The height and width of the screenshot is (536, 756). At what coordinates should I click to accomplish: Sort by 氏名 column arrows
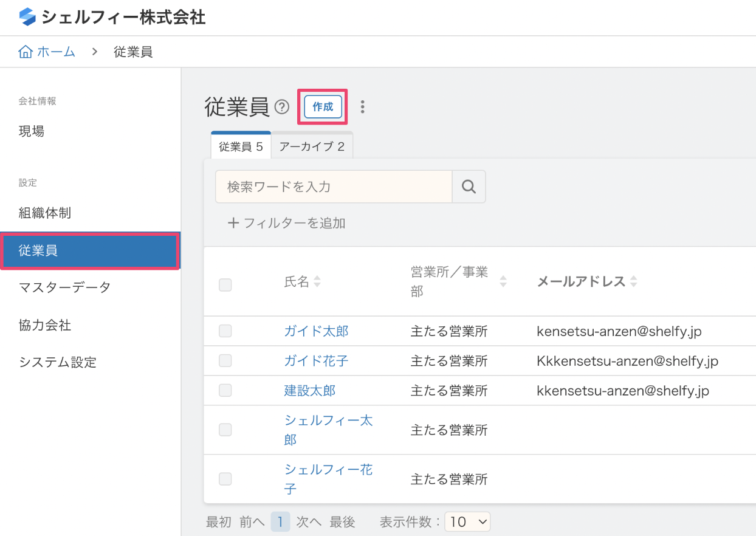pyautogui.click(x=317, y=282)
